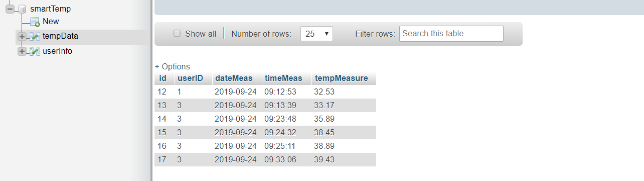Sort by the id column header

tap(163, 78)
